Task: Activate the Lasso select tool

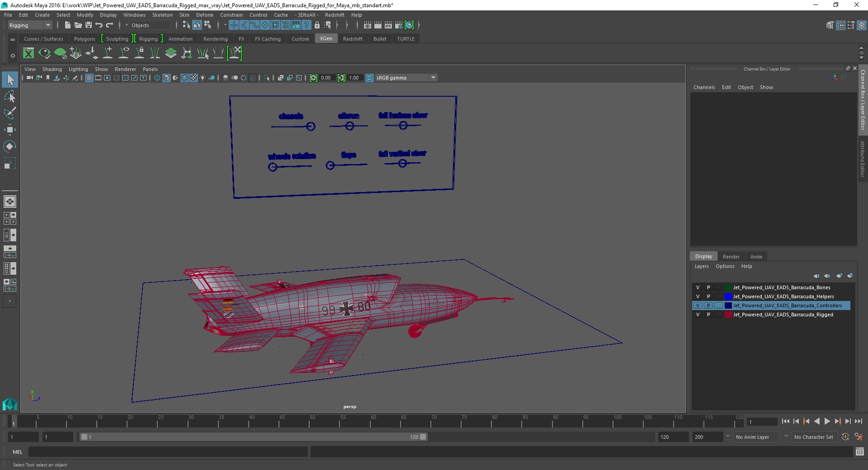Action: [x=10, y=97]
